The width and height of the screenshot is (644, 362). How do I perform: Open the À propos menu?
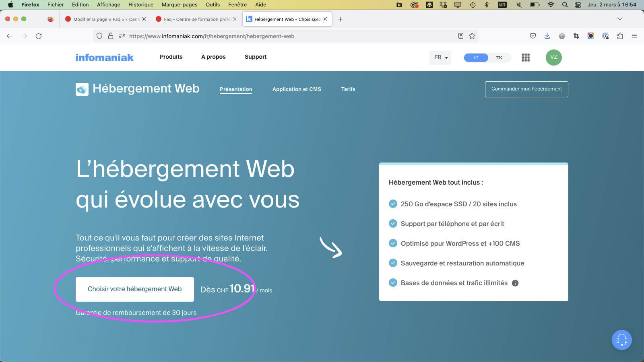click(213, 57)
